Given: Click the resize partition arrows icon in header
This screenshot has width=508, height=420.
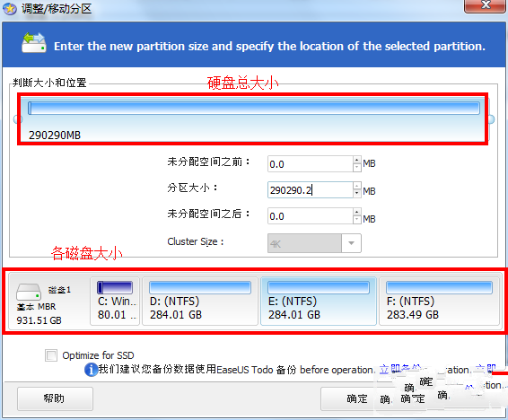Looking at the screenshot, I should [34, 42].
